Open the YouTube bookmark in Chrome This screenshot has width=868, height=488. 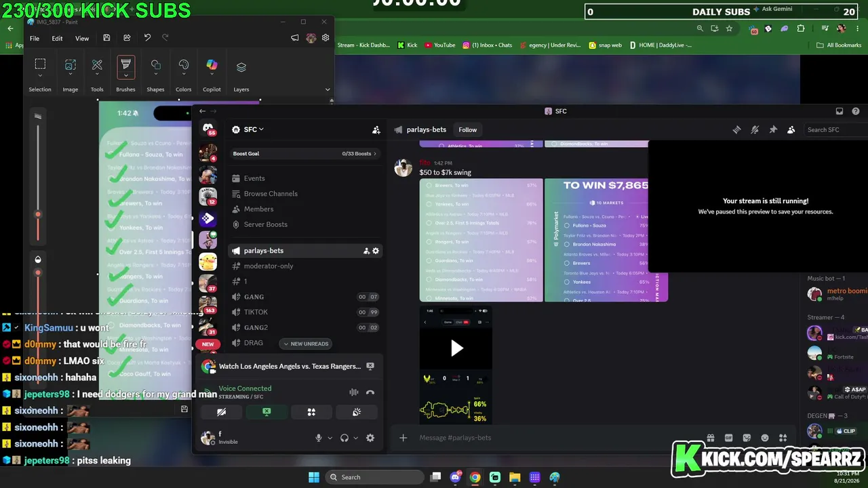click(x=439, y=45)
